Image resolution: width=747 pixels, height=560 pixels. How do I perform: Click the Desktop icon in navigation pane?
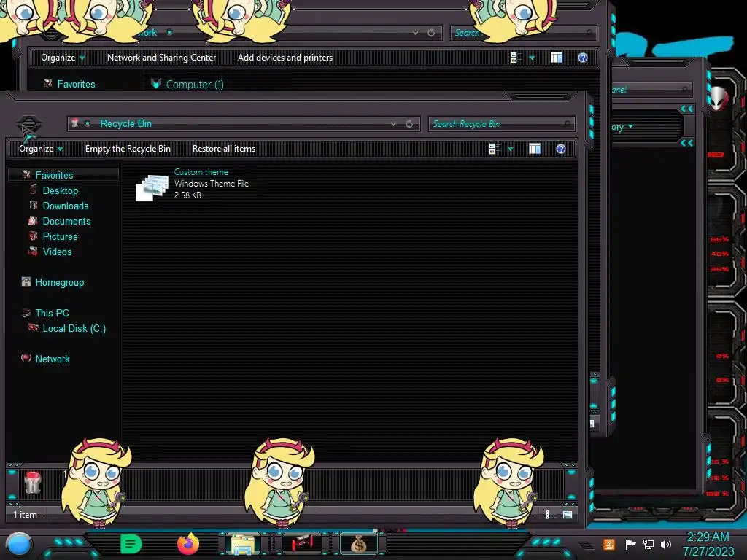coord(34,190)
